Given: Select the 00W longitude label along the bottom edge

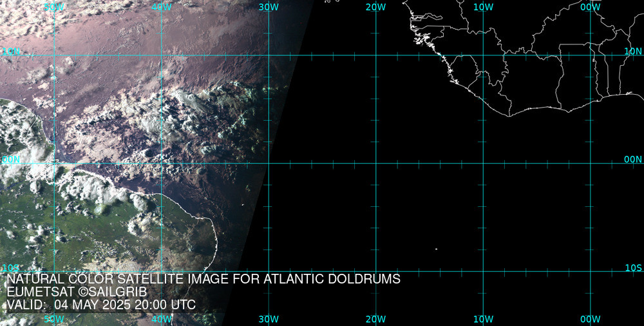Looking at the screenshot, I should click(x=591, y=319).
